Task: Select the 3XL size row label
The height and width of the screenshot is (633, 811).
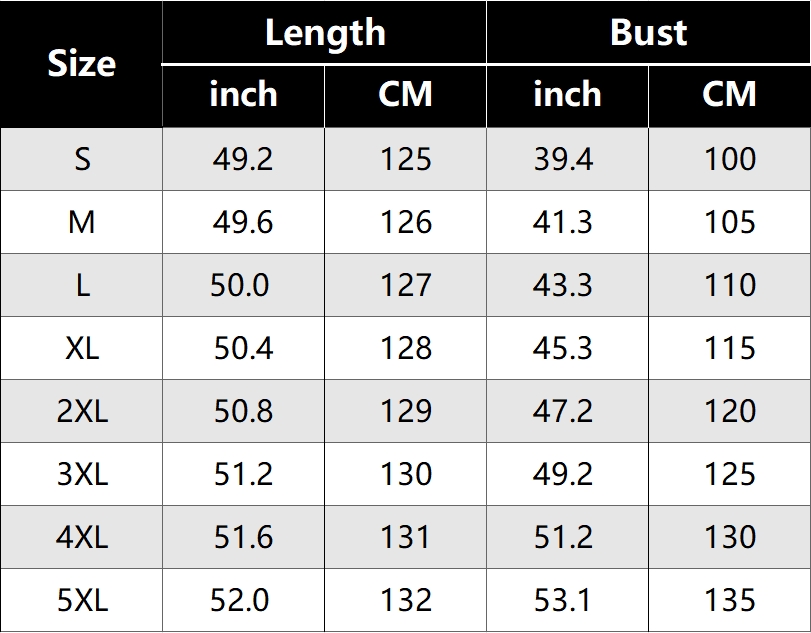Action: pos(82,474)
